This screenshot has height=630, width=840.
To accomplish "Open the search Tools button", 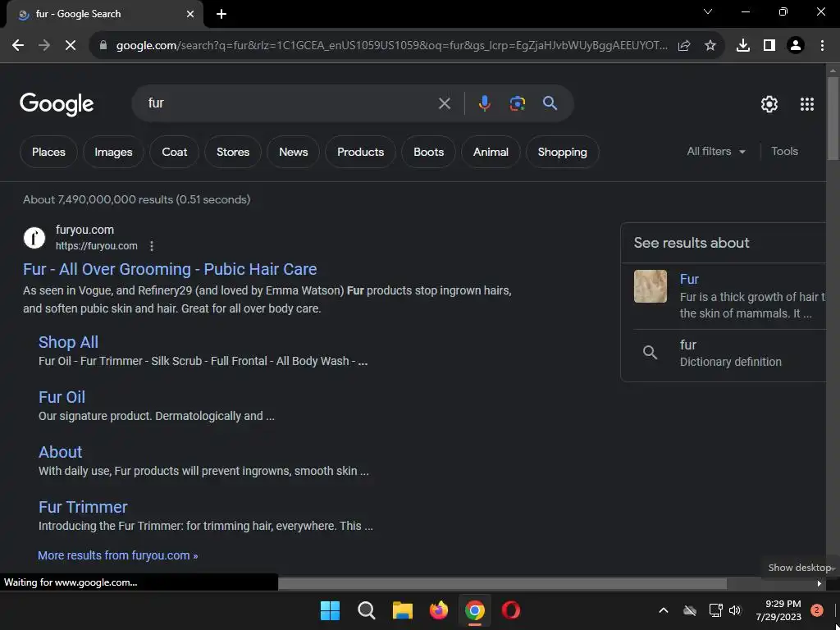I will pyautogui.click(x=785, y=152).
